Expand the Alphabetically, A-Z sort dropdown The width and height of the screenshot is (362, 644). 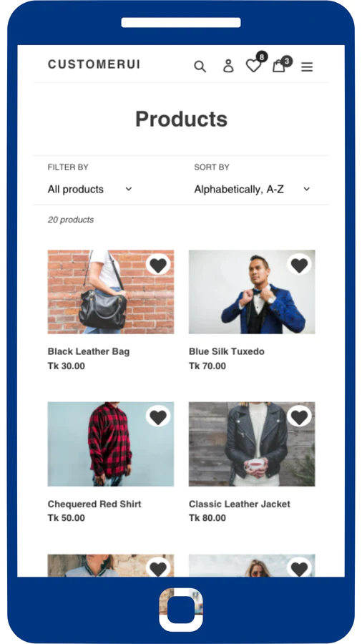253,189
